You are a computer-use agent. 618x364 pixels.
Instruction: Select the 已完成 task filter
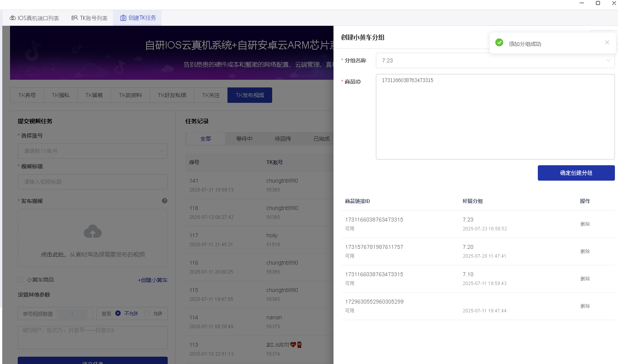(x=321, y=139)
